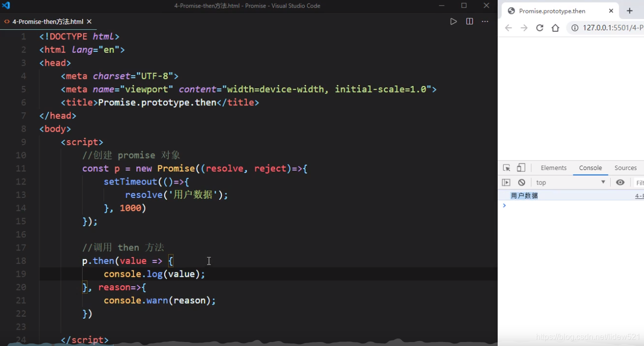
Task: Click line number 19 in the gutter
Action: click(21, 274)
